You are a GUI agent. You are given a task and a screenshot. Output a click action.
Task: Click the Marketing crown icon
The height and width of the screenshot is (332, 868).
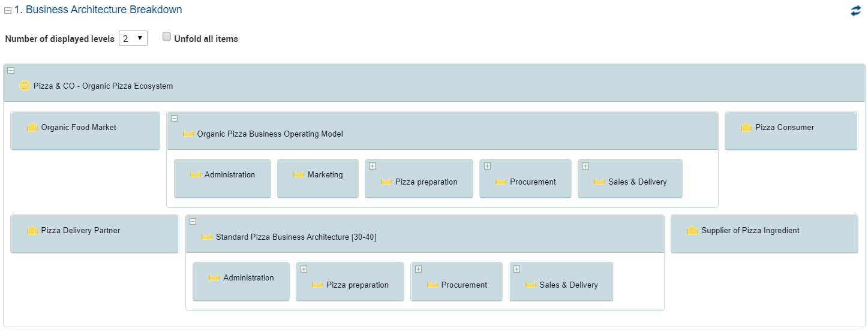coord(299,175)
